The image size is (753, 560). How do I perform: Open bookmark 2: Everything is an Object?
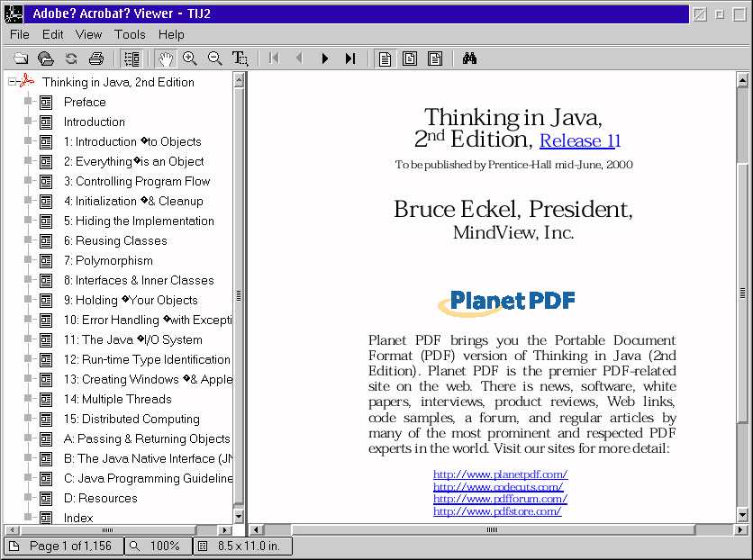click(133, 162)
